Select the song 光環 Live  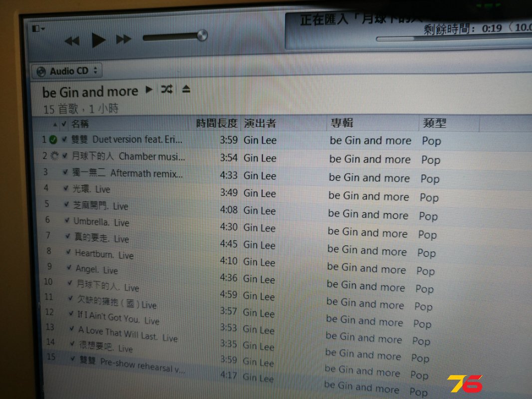tap(92, 189)
